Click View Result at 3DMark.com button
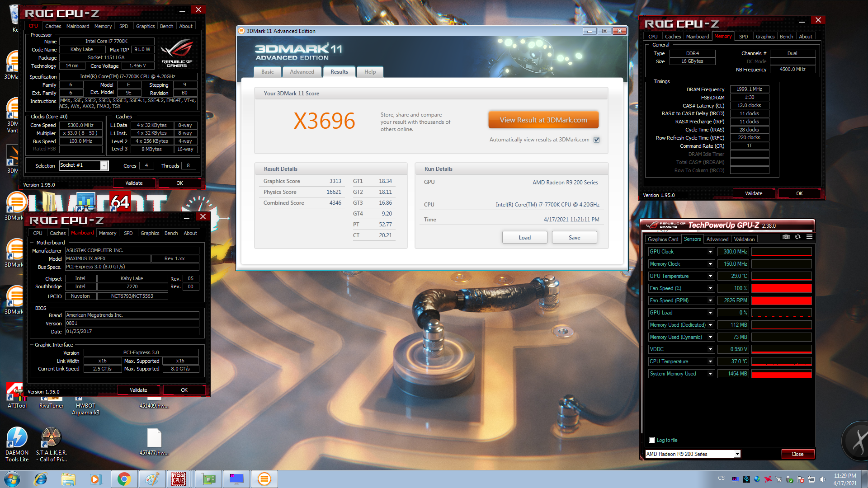 543,120
